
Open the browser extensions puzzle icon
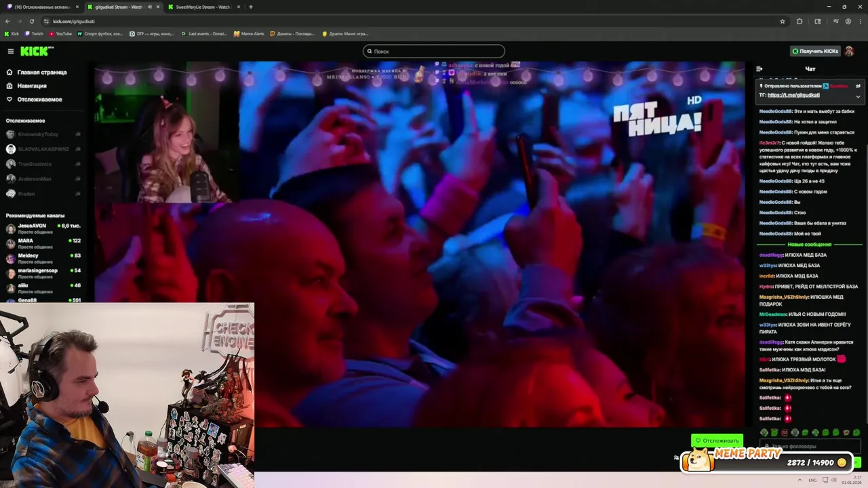pyautogui.click(x=800, y=21)
